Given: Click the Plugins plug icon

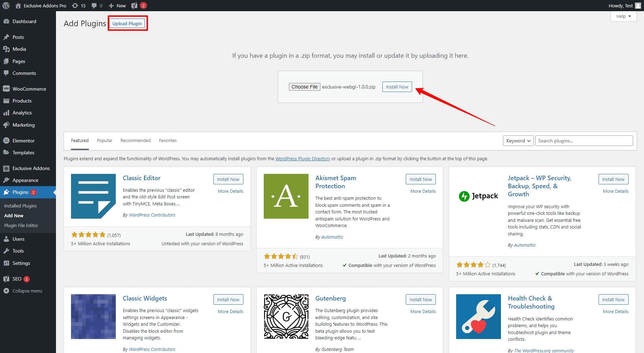Looking at the screenshot, I should (x=6, y=192).
